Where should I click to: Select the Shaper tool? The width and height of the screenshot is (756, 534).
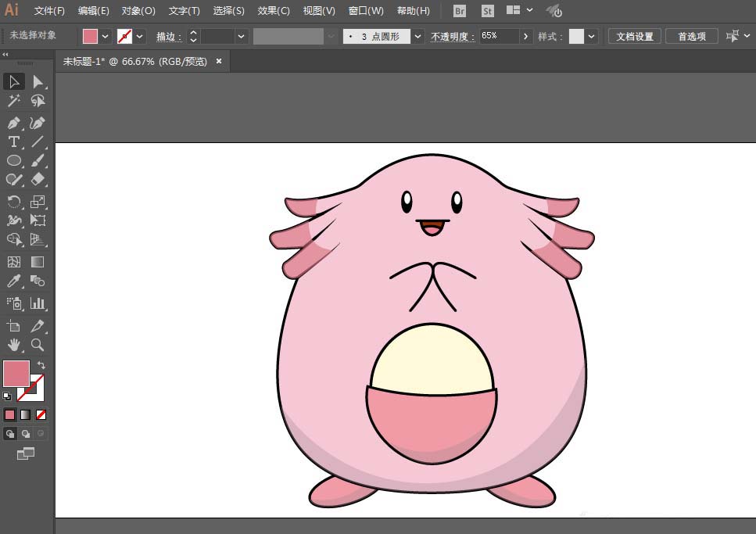click(14, 180)
